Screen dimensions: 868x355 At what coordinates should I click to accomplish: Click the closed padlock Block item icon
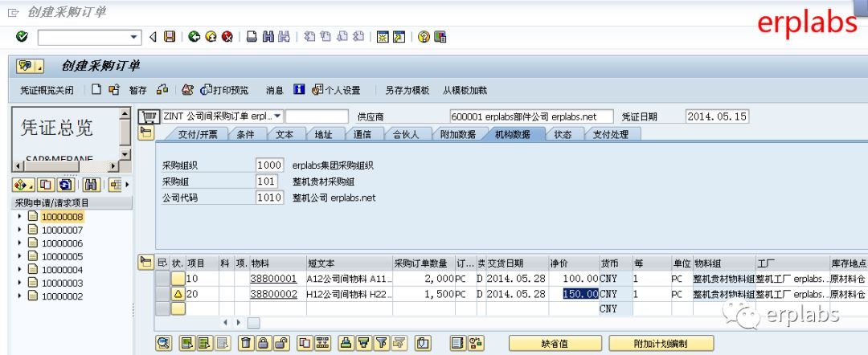coord(263,343)
